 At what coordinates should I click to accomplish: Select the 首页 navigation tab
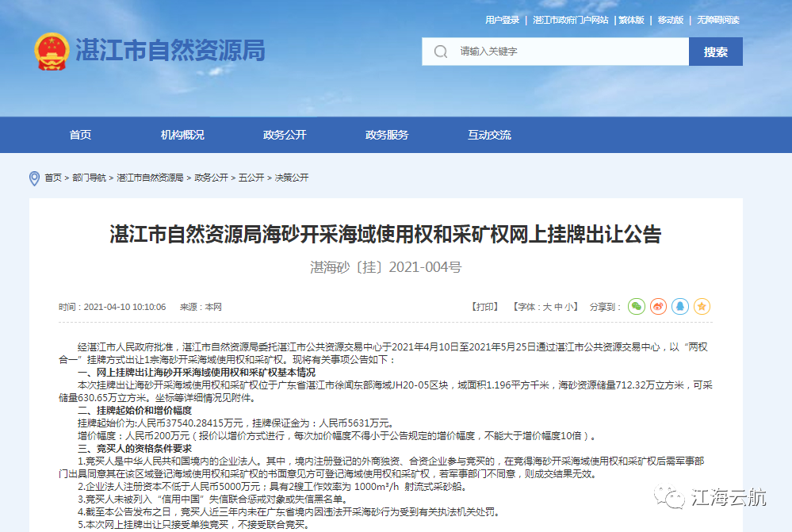pos(79,135)
